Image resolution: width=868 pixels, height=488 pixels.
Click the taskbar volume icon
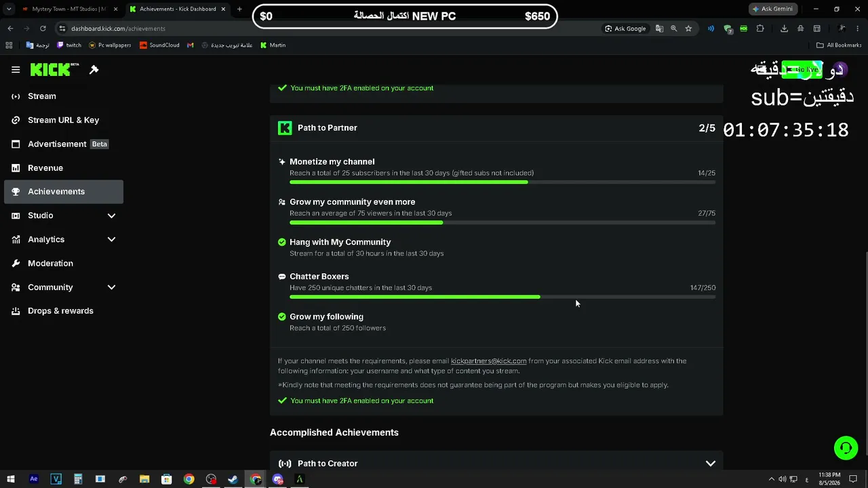[782, 479]
